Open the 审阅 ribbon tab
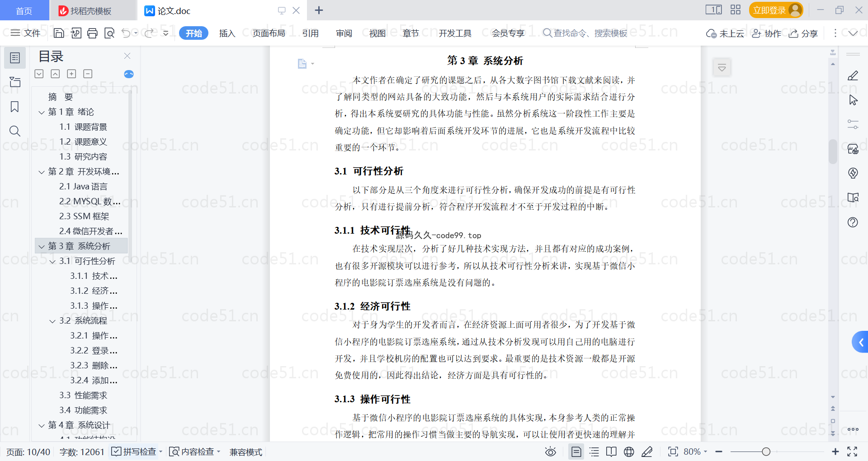This screenshot has height=461, width=868. click(x=344, y=33)
